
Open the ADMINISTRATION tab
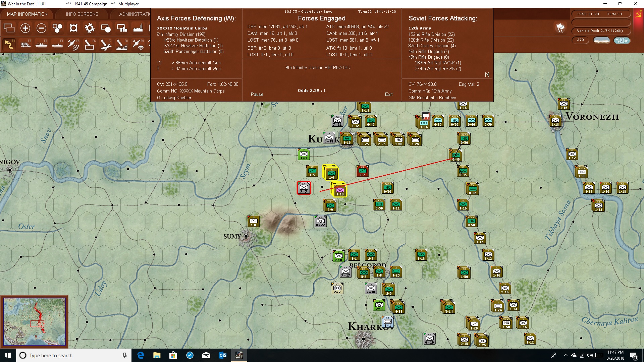coord(134,14)
